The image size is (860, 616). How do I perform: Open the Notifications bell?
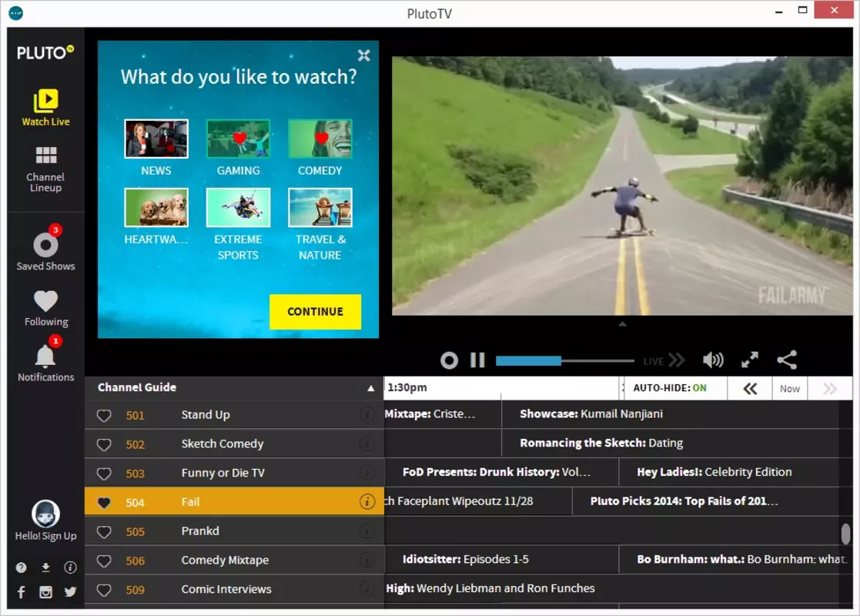click(x=45, y=360)
